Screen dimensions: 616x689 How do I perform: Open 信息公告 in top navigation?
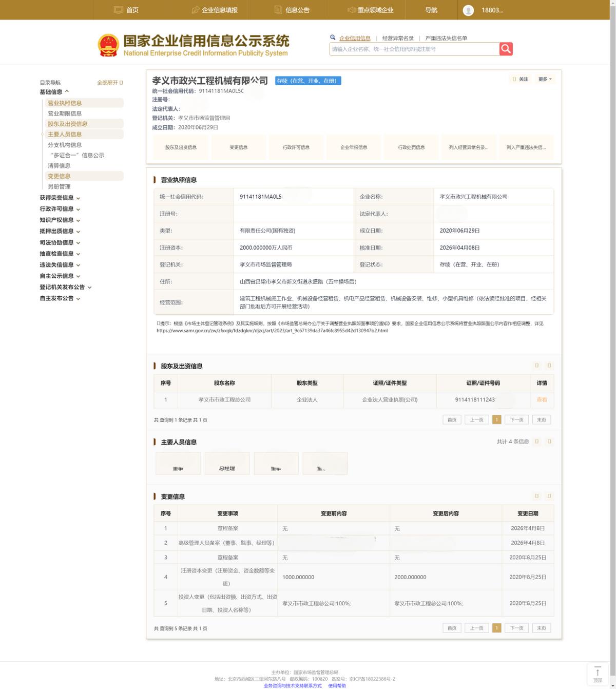coord(292,10)
